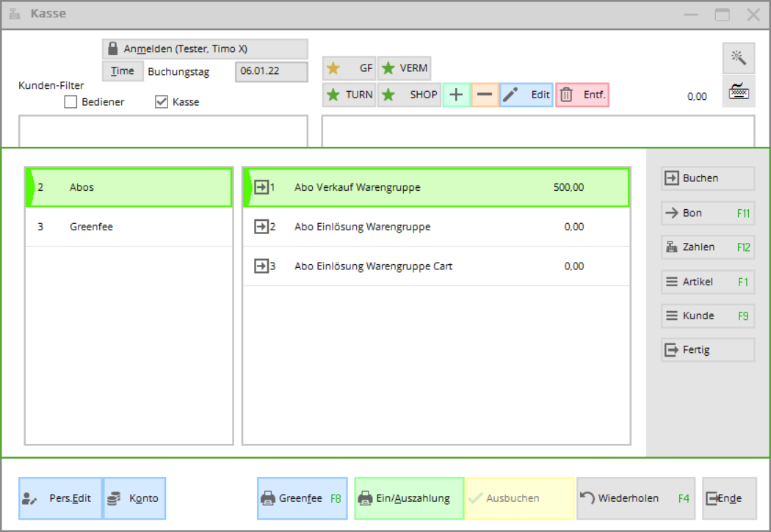Click the Ein/Auszahlung printer button
Viewport: 771px width, 532px height.
(409, 498)
